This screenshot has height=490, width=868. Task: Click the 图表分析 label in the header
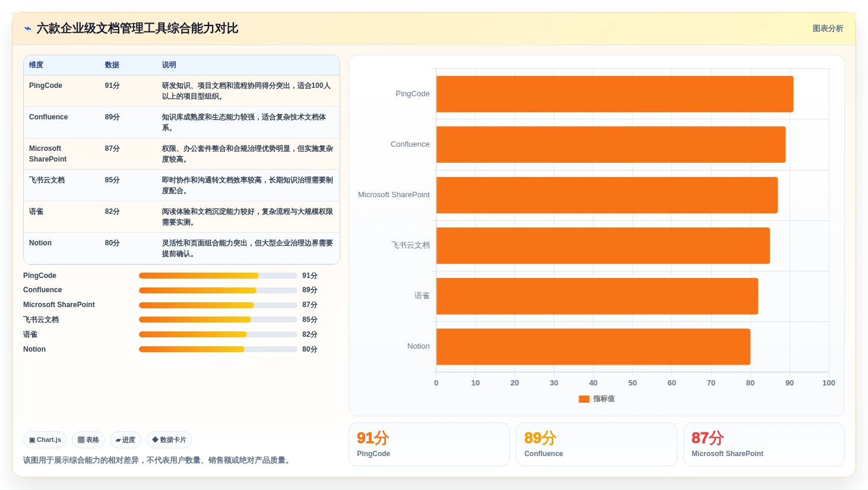[x=828, y=29]
